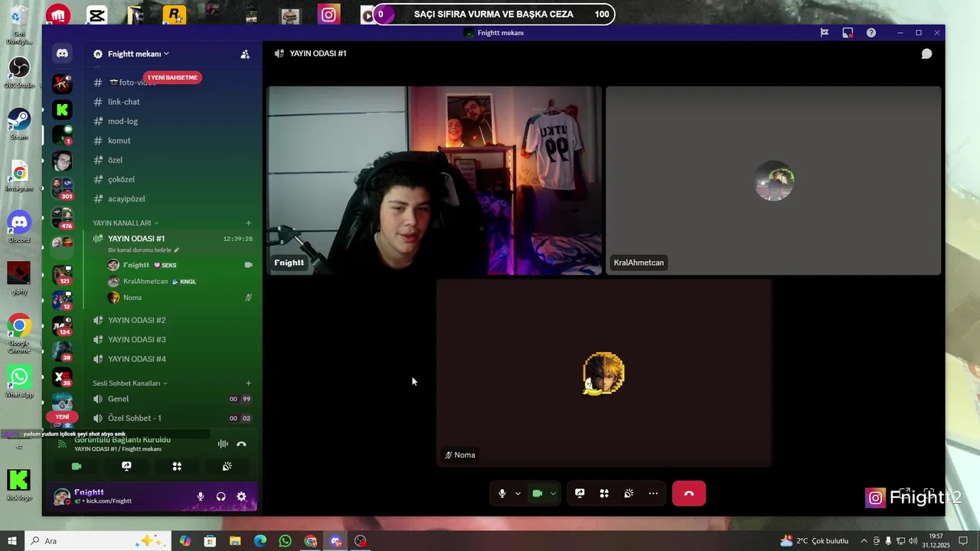Open the Discord inbox icon in title bar
Image resolution: width=980 pixels, height=551 pixels.
pyautogui.click(x=848, y=33)
